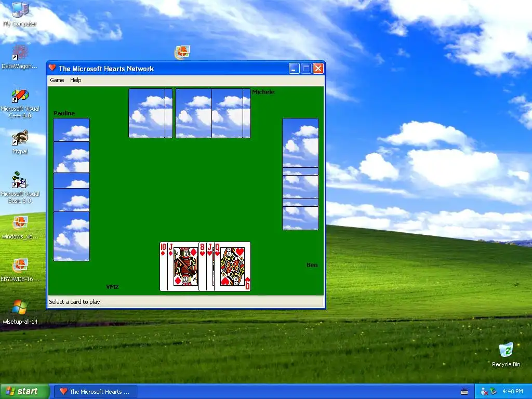Play the Queen of hearts card
Screen dimensions: 532x399
[232, 267]
